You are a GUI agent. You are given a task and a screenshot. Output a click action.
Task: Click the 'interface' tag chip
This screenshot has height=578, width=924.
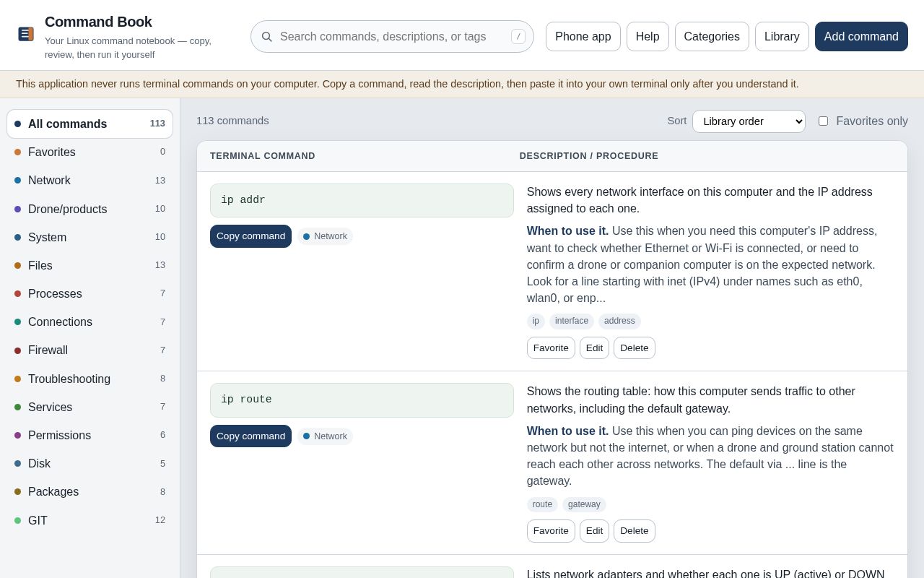(x=572, y=321)
